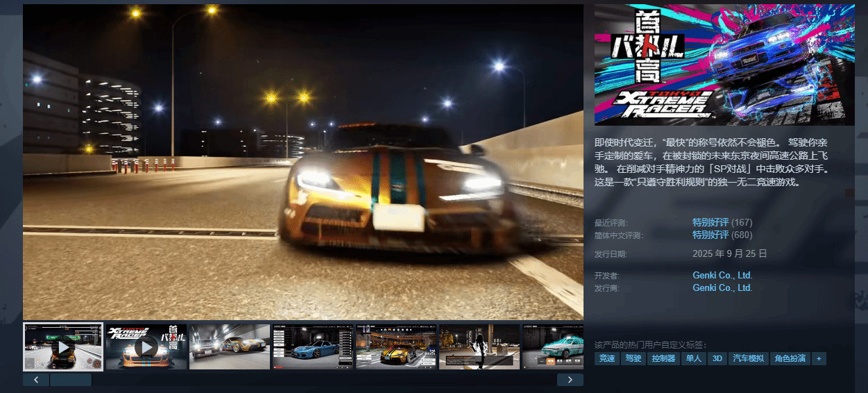
Task: Play the second trailer video thumbnail
Action: click(146, 346)
